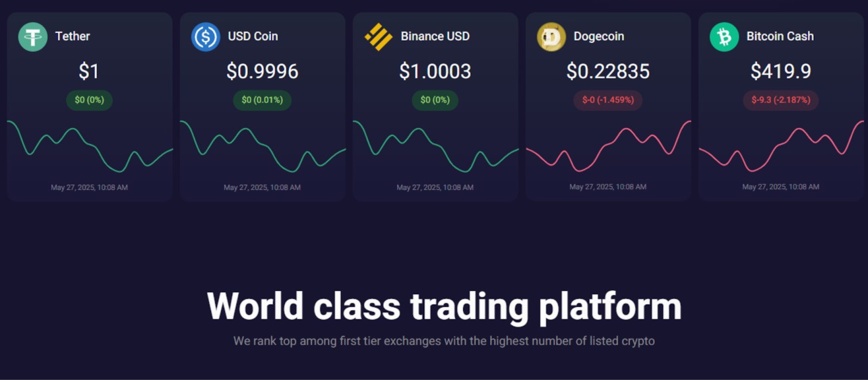Click the Dogecoin -1.459% change badge
868x380 pixels.
tap(608, 100)
